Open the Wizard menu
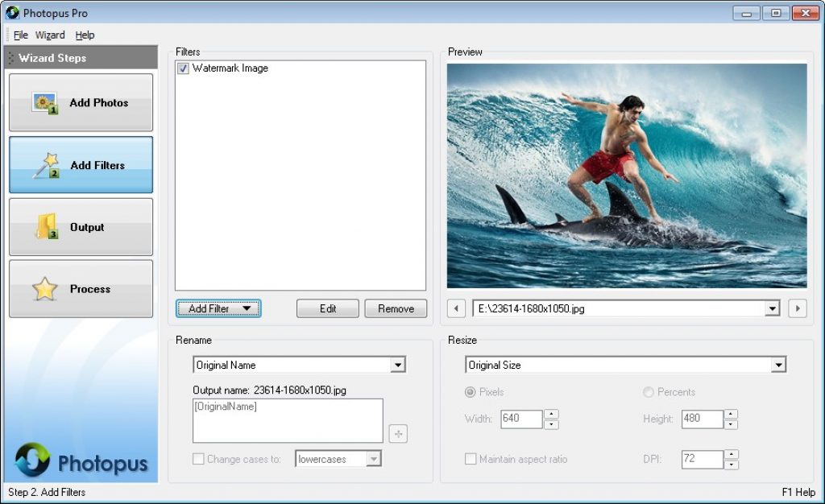The image size is (825, 504). coord(50,35)
